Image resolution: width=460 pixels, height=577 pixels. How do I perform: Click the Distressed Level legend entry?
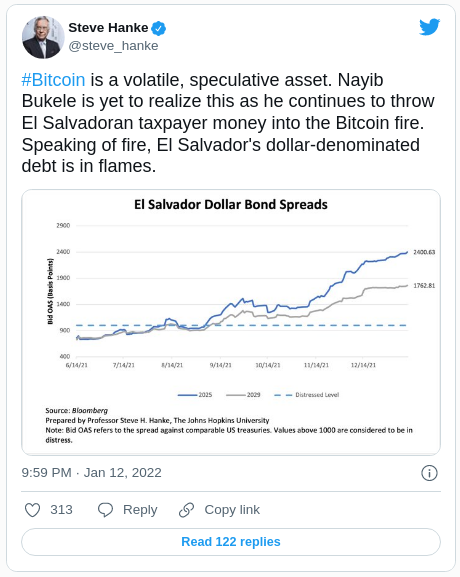[x=307, y=395]
